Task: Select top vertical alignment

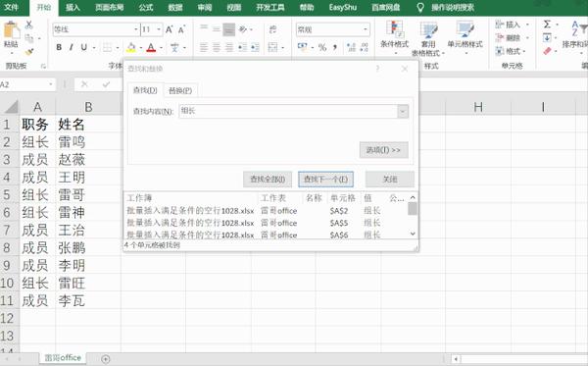Action: coord(204,28)
